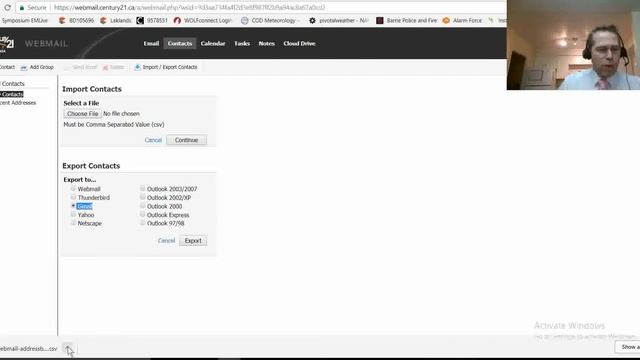Click the secure padlock icon
Screen dimensions: 640x360
tap(22, 8)
